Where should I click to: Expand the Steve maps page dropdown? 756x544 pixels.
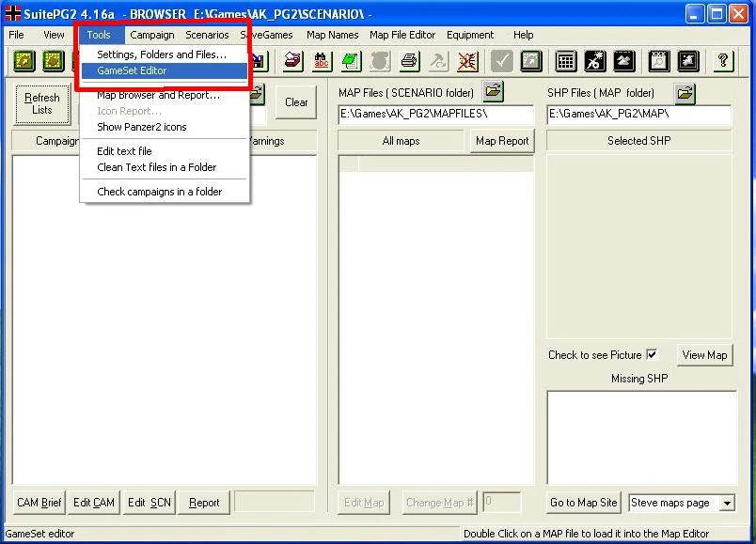727,503
